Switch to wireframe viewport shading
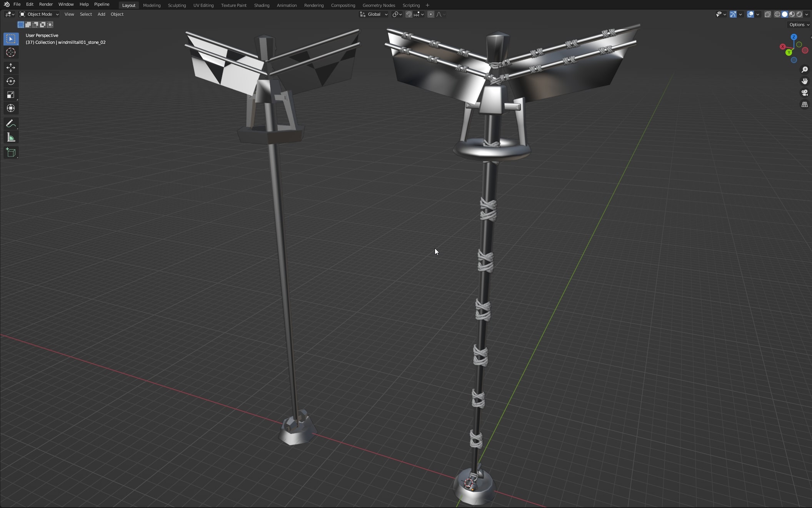The height and width of the screenshot is (508, 812). [777, 14]
